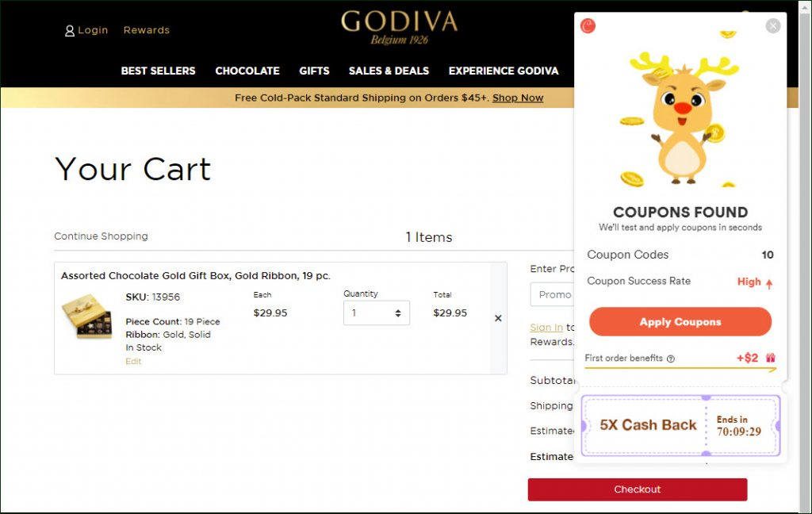Click the Each price $29.95
Viewport: 812px width, 514px height.
pyautogui.click(x=270, y=313)
